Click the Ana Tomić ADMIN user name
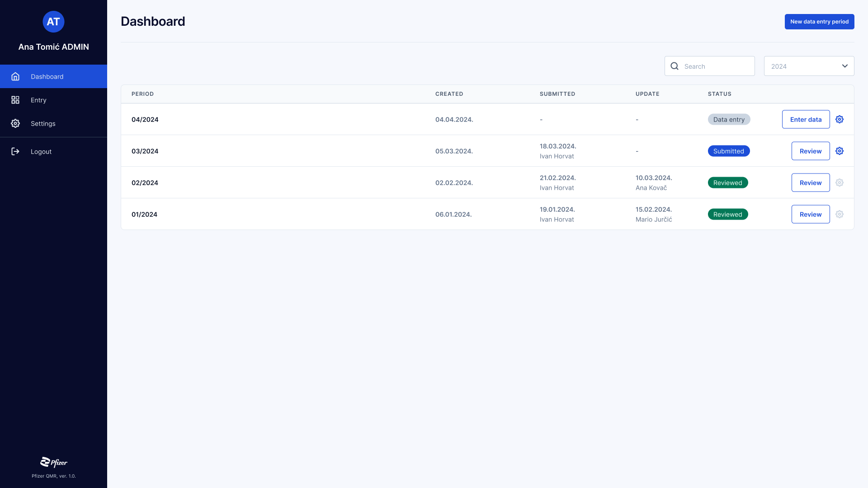868x488 pixels. (x=53, y=47)
